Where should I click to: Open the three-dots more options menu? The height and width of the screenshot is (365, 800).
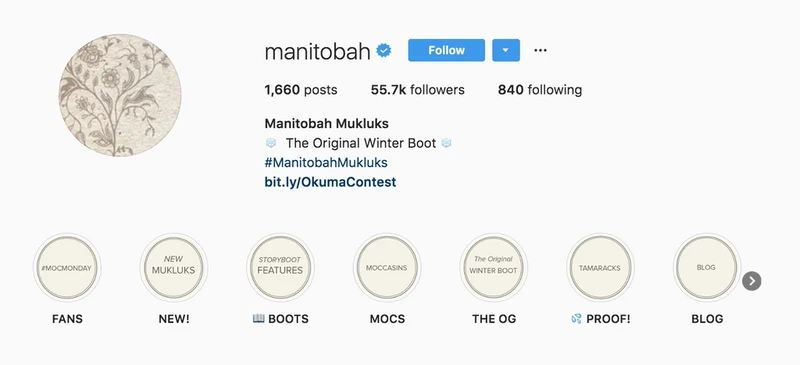click(x=540, y=51)
